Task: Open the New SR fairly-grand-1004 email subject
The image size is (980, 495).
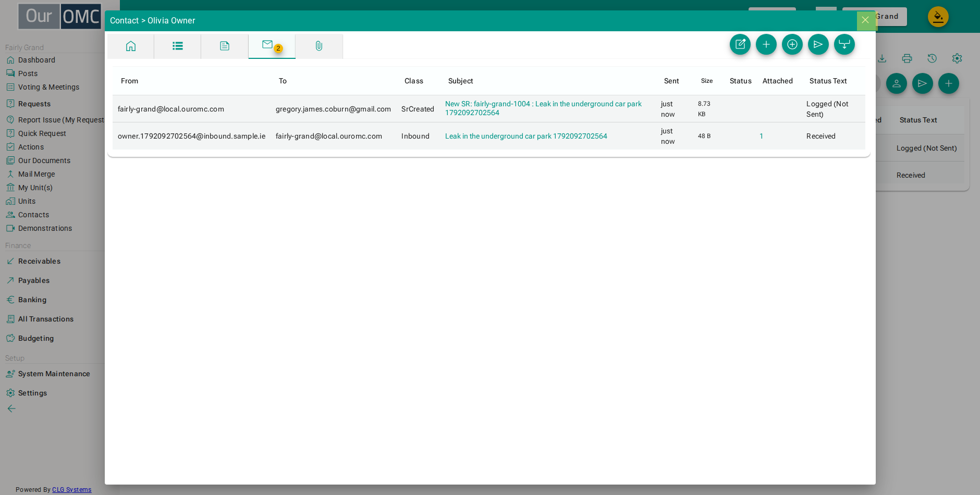Action: (x=543, y=108)
